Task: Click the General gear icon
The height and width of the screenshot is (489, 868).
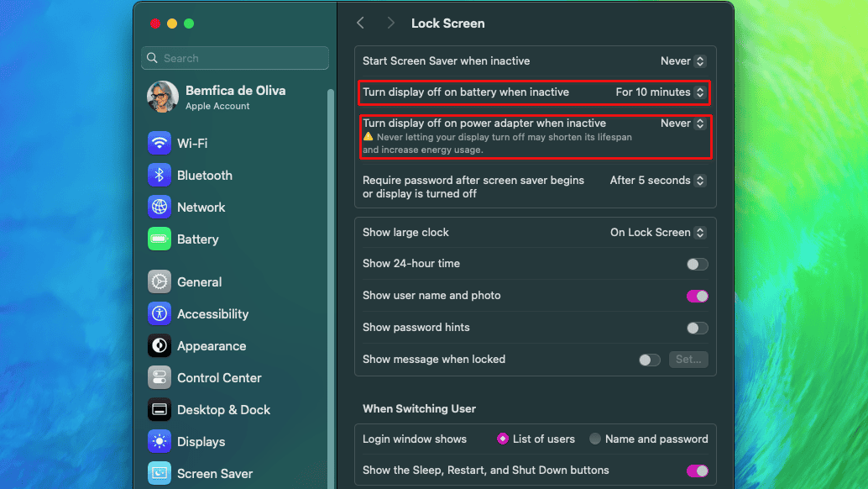Action: point(159,282)
